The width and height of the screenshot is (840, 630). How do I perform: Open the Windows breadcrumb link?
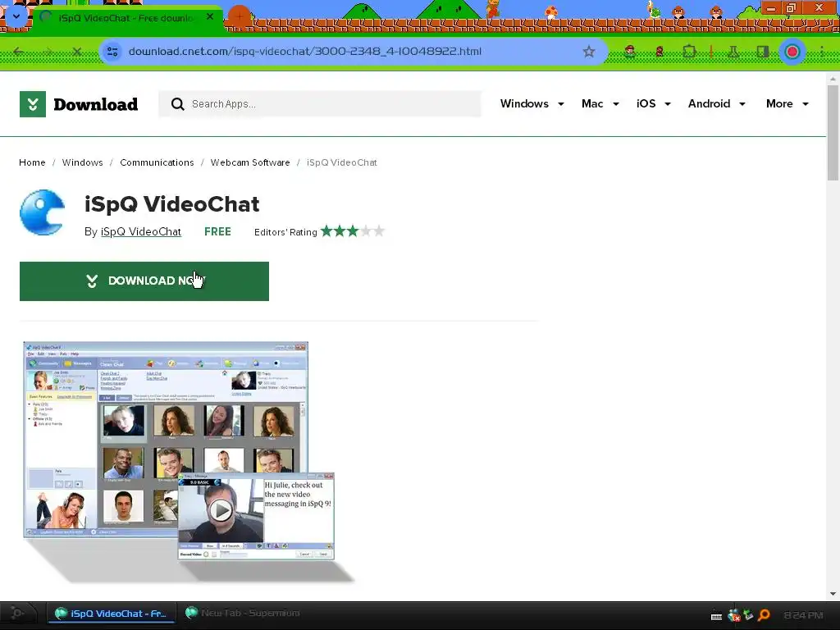coord(83,162)
